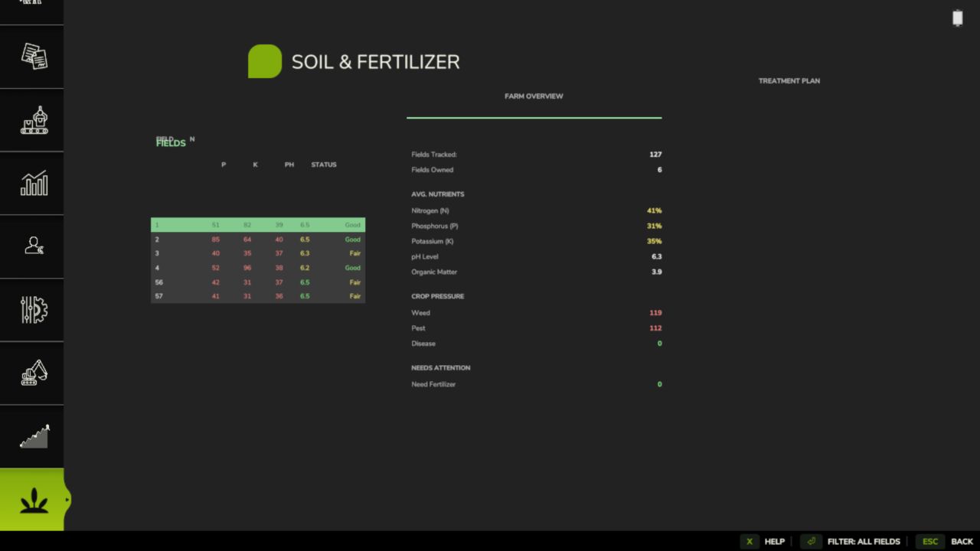
Task: Select the FARM OVERVIEW tab
Action: pyautogui.click(x=534, y=96)
